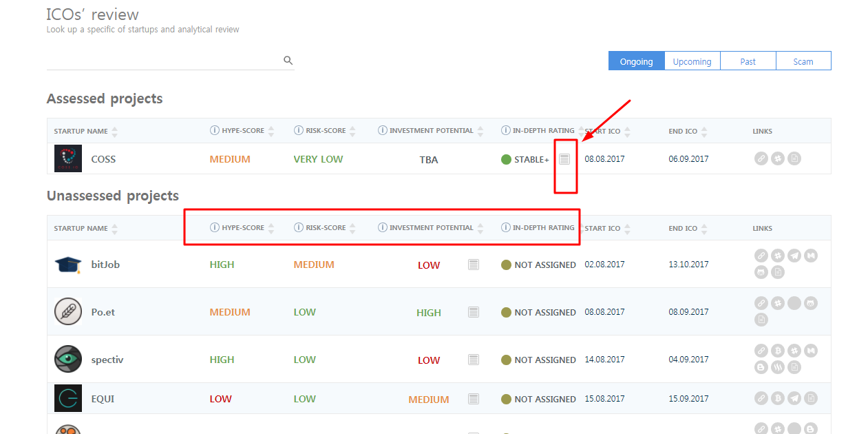Click info icon beside Assessed INVESTMENT POTENTIAL header

[383, 131]
